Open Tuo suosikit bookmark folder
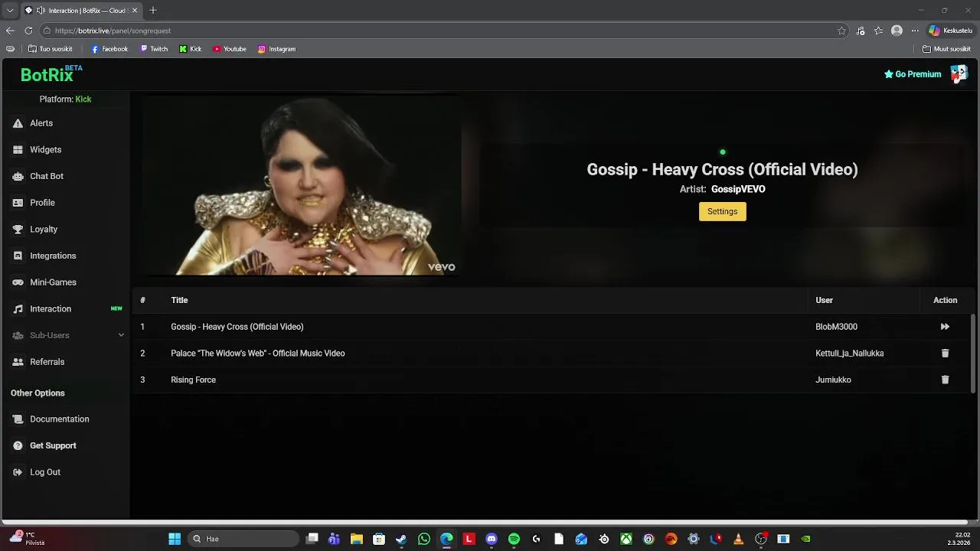 coord(51,49)
